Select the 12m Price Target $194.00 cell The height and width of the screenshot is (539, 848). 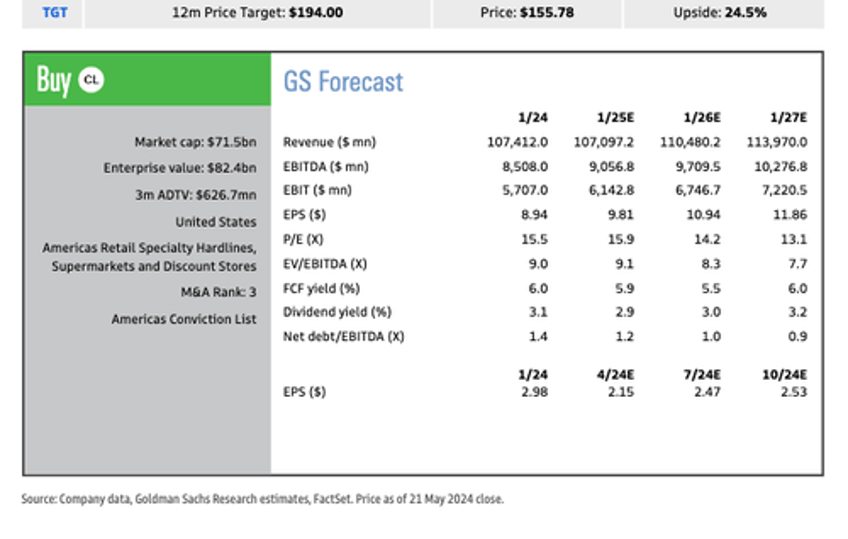258,13
